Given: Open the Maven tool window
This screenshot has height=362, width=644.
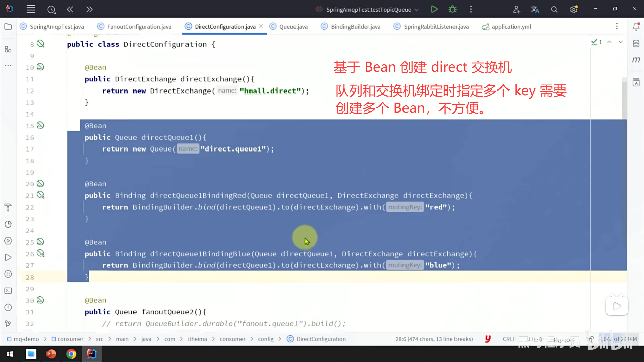Looking at the screenshot, I should click(636, 60).
